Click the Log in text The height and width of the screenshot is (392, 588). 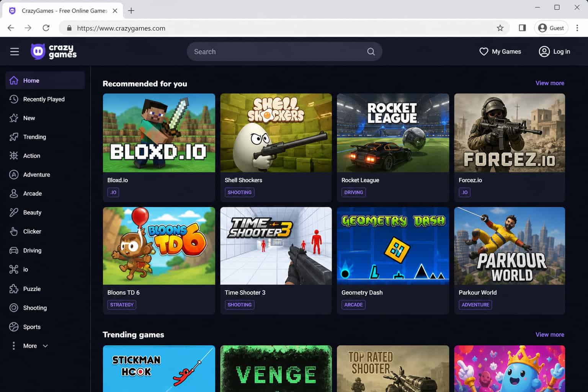click(x=562, y=51)
